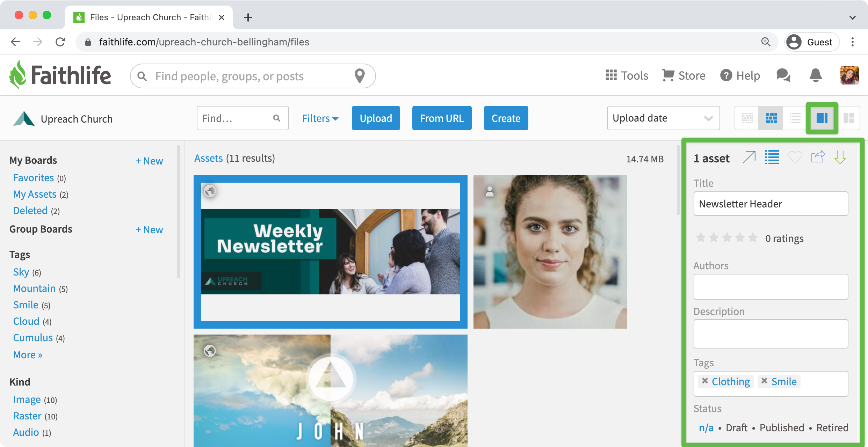868x447 pixels.
Task: Download the selected asset
Action: (x=840, y=157)
